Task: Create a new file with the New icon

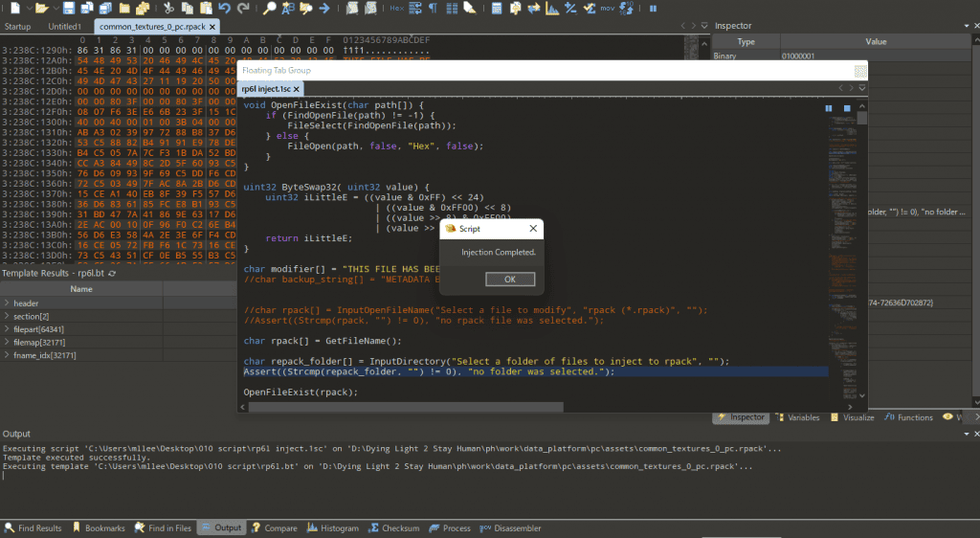Action: [x=15, y=8]
